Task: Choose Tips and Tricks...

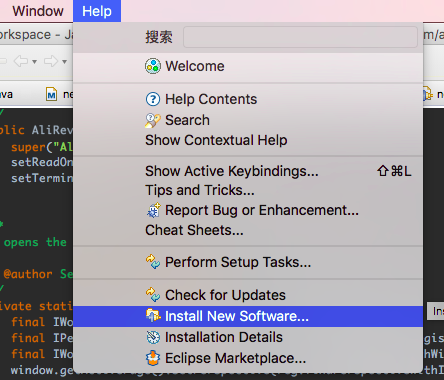Action: tap(248, 190)
